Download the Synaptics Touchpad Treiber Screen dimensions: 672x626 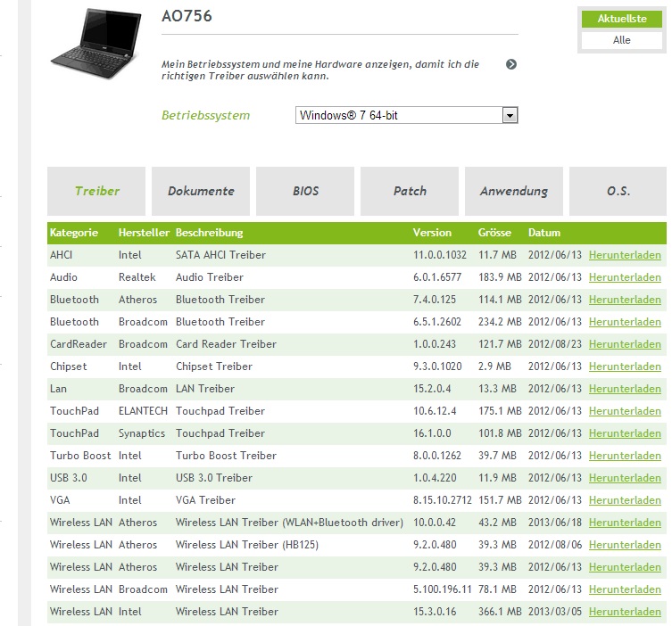pyautogui.click(x=625, y=433)
